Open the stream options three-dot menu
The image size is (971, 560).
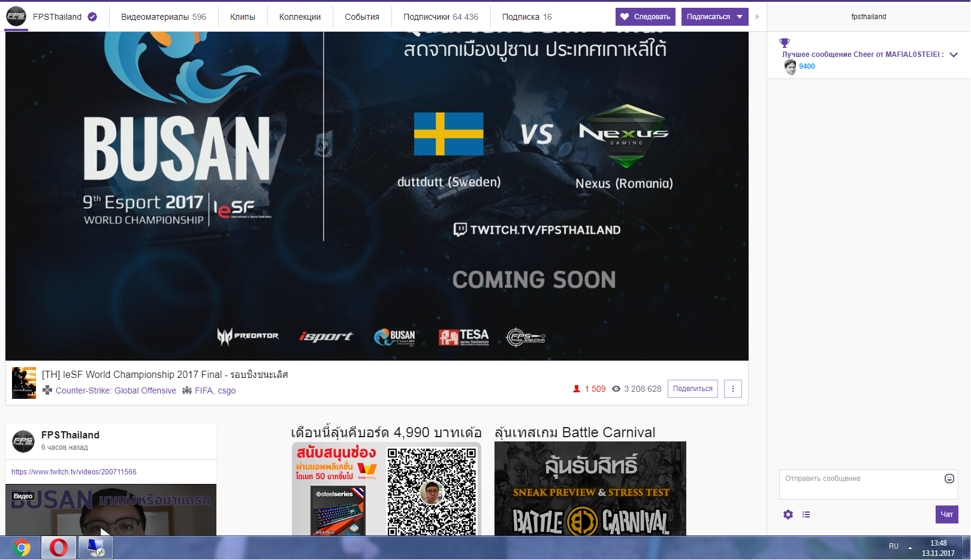tap(732, 389)
